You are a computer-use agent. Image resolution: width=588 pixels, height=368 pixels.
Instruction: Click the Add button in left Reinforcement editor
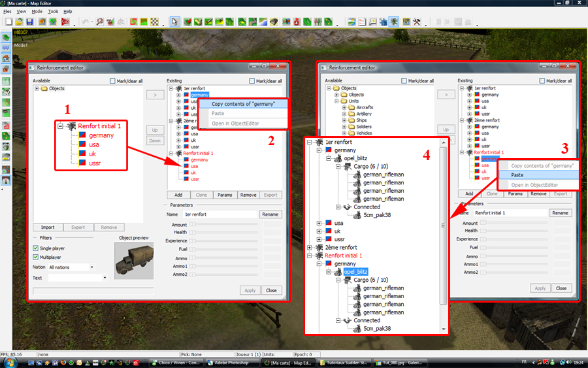[178, 195]
